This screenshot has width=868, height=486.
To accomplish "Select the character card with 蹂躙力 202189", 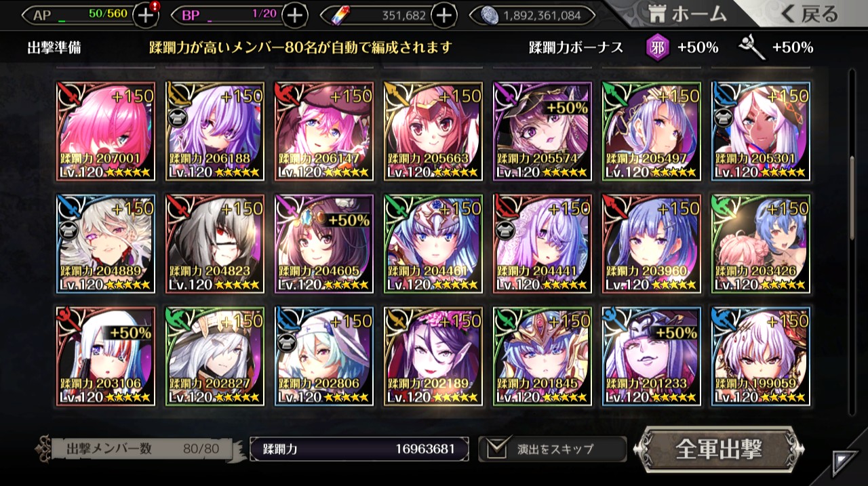I will [433, 357].
